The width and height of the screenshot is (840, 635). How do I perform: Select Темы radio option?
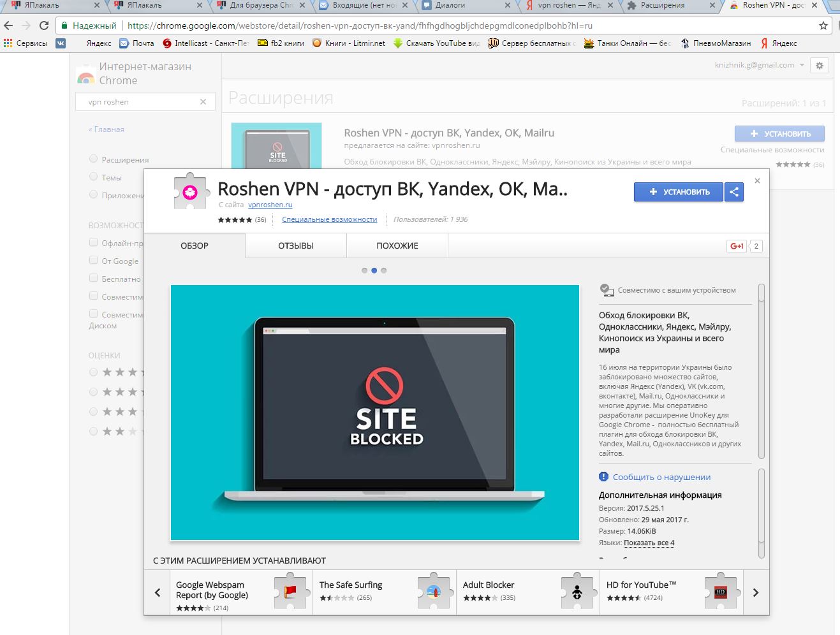(94, 177)
